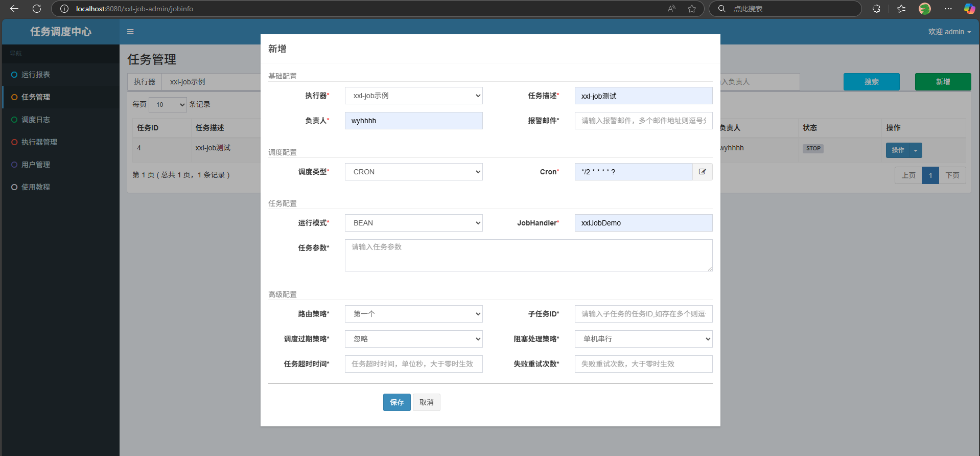The image size is (980, 456).
Task: Expand the 路由策略 dropdown
Action: 414,314
